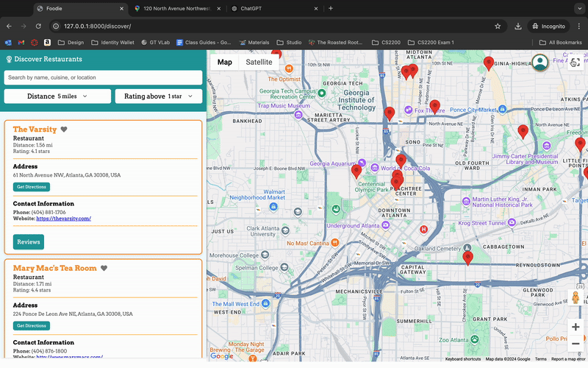Favorite The Varsity with the heart icon
Viewport: 588px width, 368px height.
click(x=64, y=130)
